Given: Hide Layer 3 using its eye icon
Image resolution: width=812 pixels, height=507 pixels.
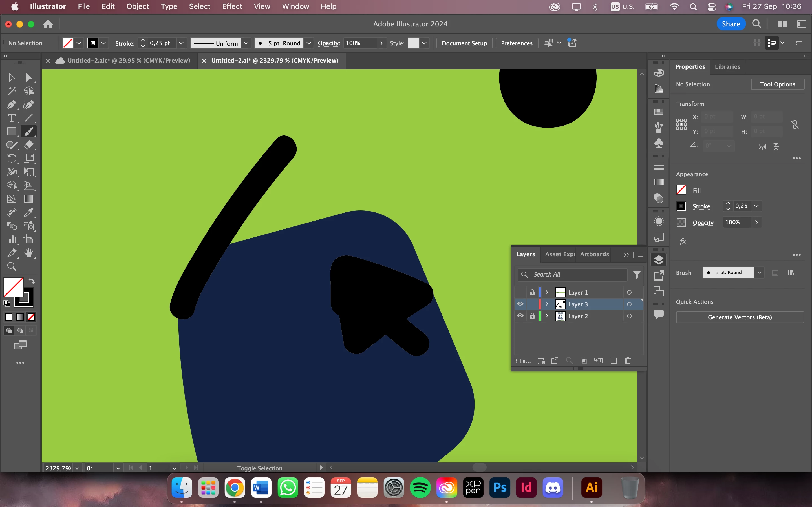Looking at the screenshot, I should coord(520,304).
